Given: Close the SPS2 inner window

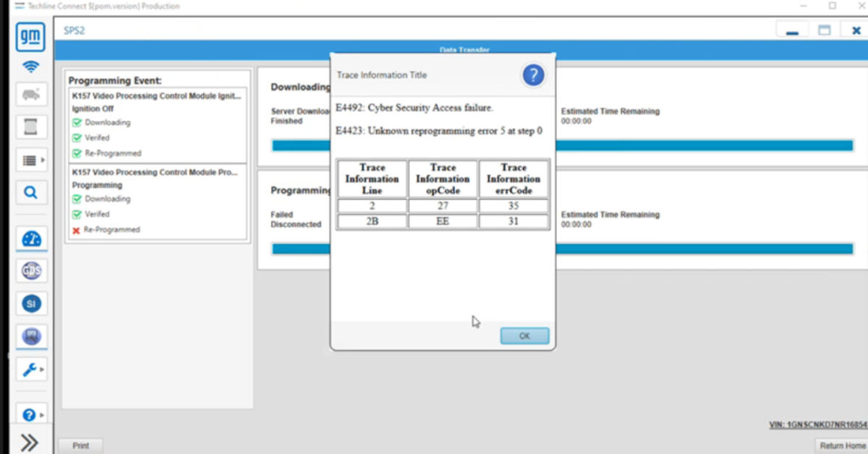Looking at the screenshot, I should pos(856,30).
